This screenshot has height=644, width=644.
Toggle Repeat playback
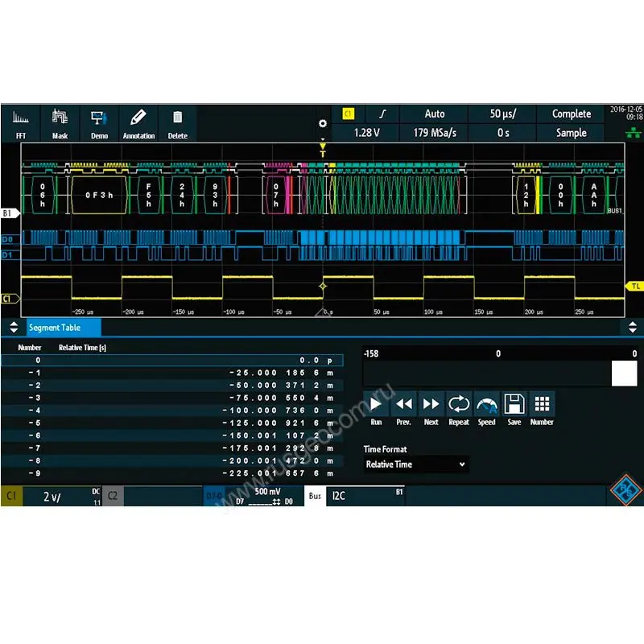click(x=459, y=408)
